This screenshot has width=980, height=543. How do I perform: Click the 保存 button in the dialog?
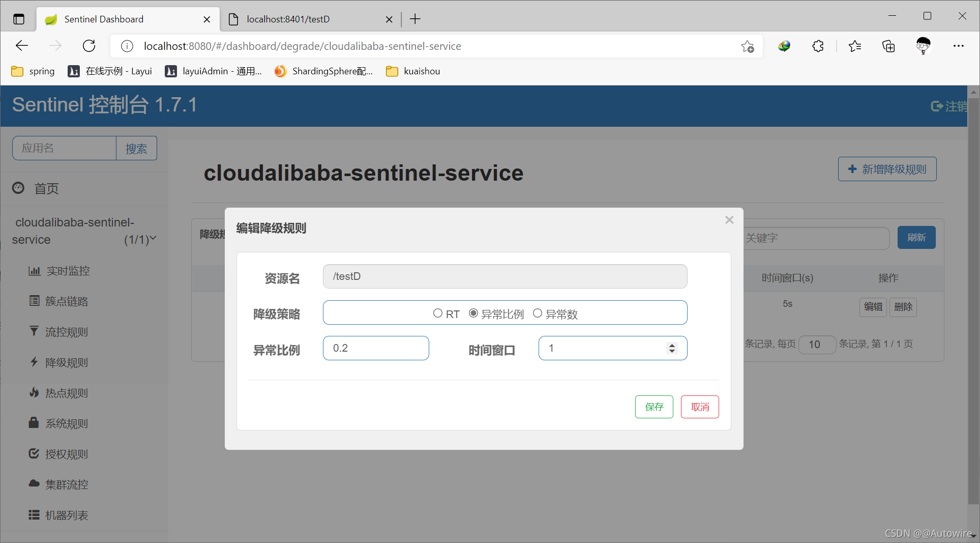click(654, 407)
